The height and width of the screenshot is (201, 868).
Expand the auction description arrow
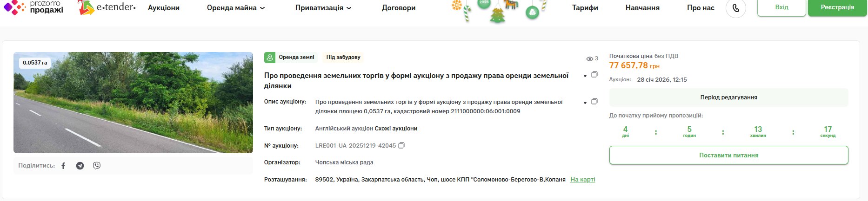point(585,103)
